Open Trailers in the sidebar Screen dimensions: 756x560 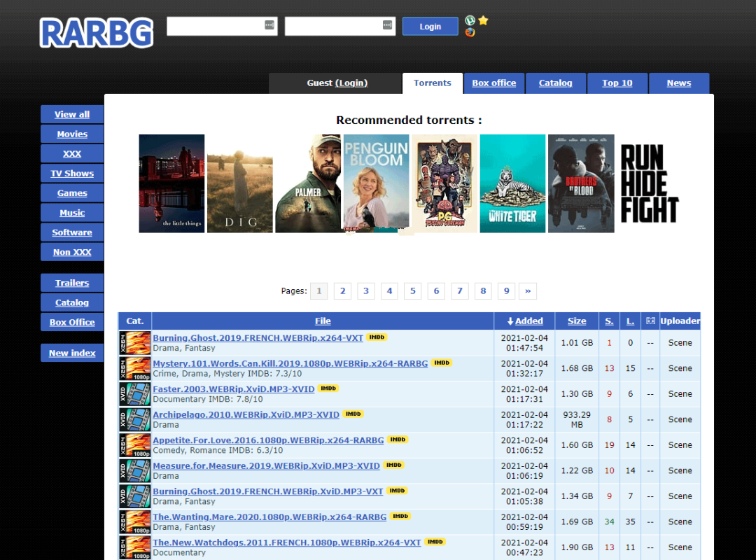click(72, 283)
